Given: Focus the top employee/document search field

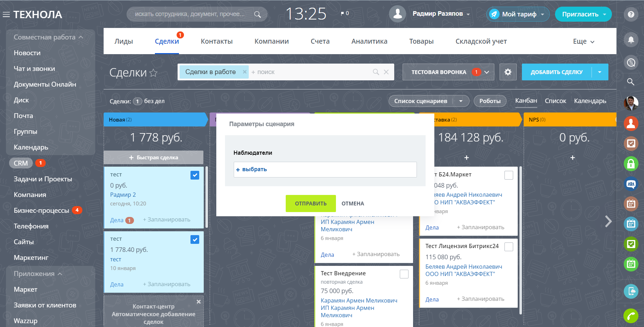Looking at the screenshot, I should click(x=190, y=14).
